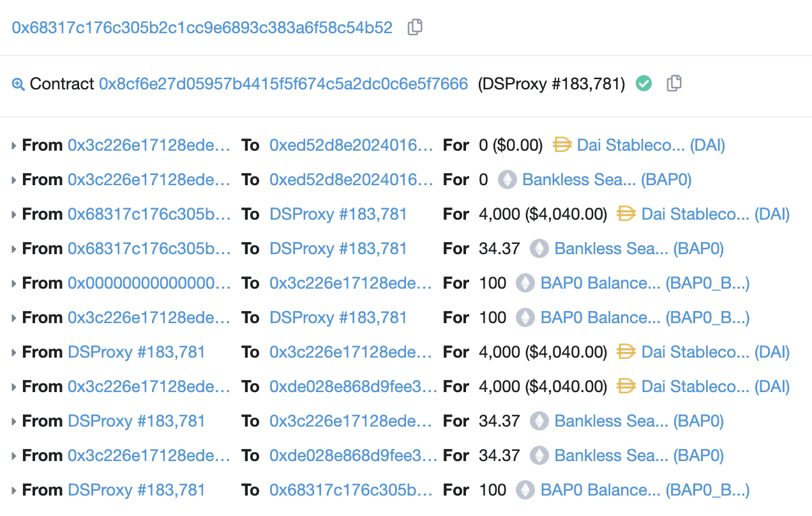Click the Ethereum icon in second row
This screenshot has height=516, width=812.
pos(507,180)
